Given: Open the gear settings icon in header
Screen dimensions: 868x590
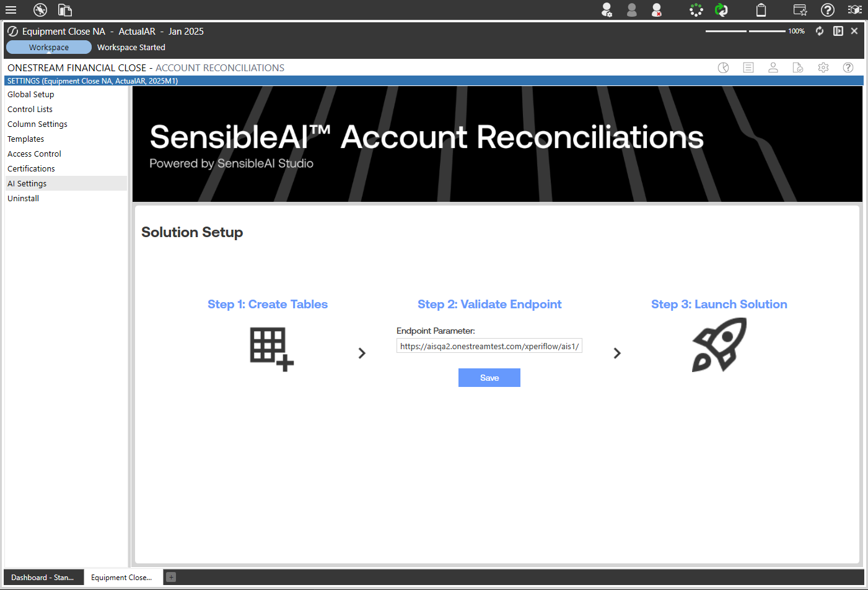Looking at the screenshot, I should tap(823, 67).
